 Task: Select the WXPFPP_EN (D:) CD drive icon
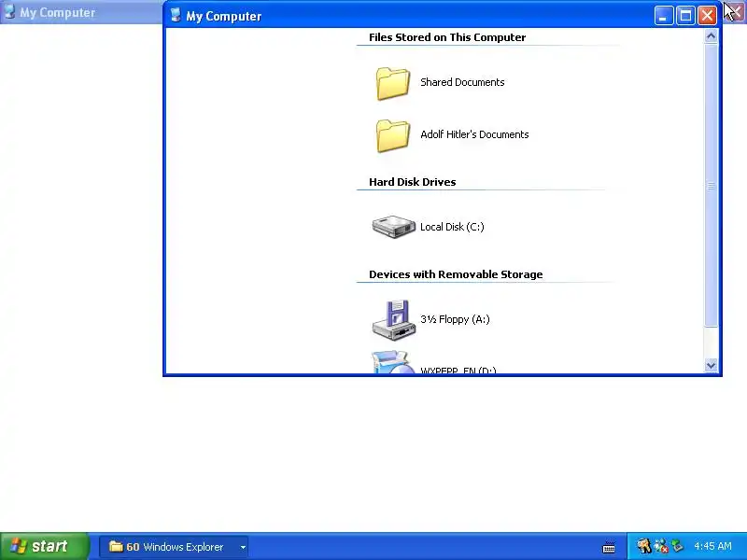[x=393, y=363]
